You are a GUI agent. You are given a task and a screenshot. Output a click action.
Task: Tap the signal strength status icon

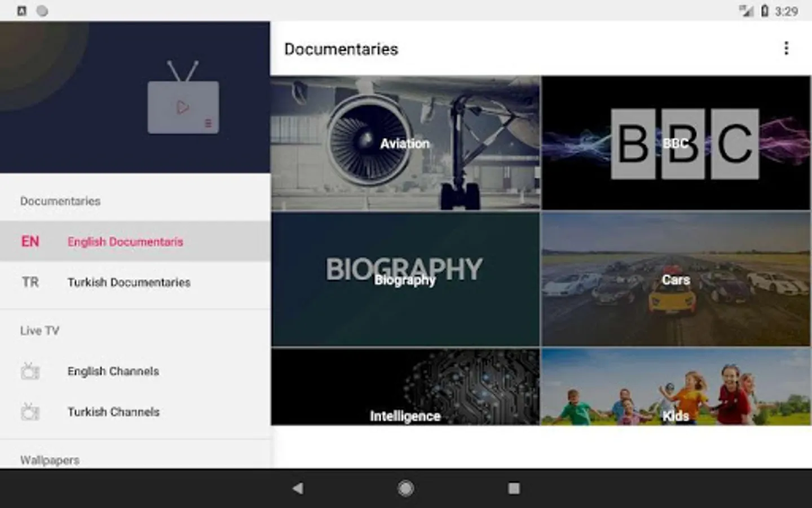(x=747, y=11)
